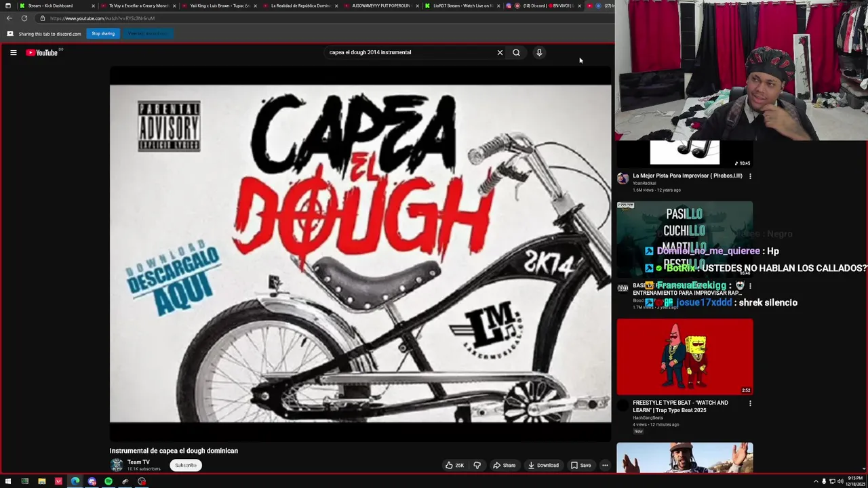868x488 pixels.
Task: Switch to 'Stream - Kick Dashboard' tab
Action: [x=50, y=5]
